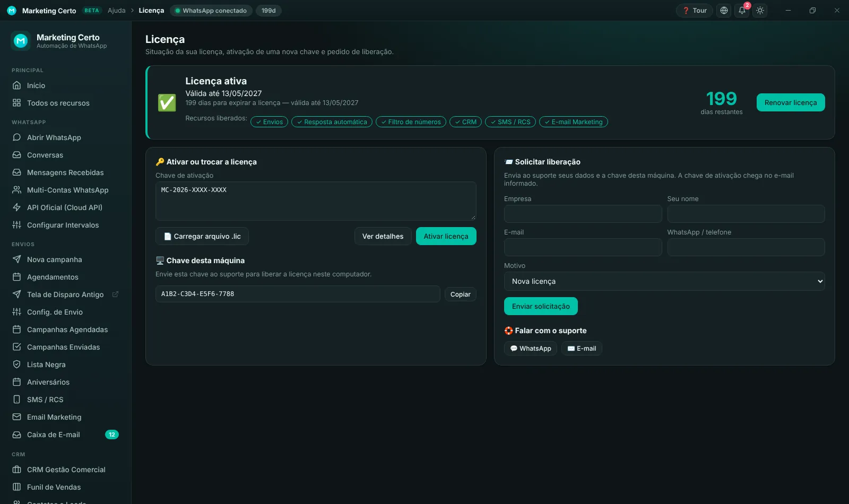Image resolution: width=849 pixels, height=504 pixels.
Task: Click the machine key field A1B2-C3D4-E5F6-7788
Action: tap(298, 294)
